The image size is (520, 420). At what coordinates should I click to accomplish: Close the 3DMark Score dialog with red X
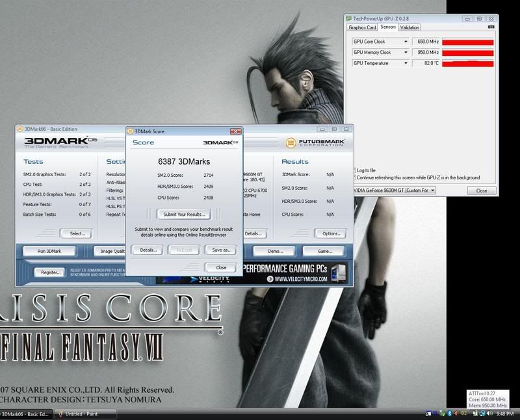coord(235,131)
